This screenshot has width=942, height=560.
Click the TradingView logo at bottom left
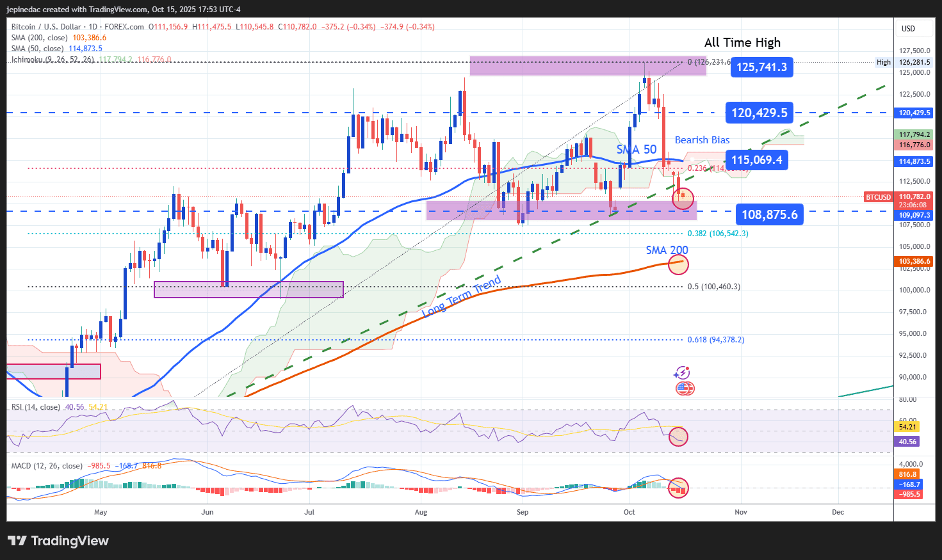[59, 541]
